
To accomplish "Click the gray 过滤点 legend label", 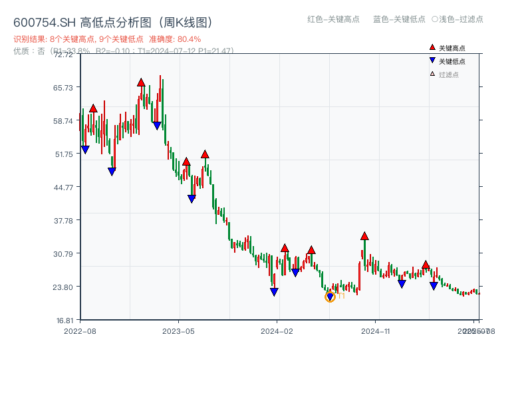I will pos(448,75).
